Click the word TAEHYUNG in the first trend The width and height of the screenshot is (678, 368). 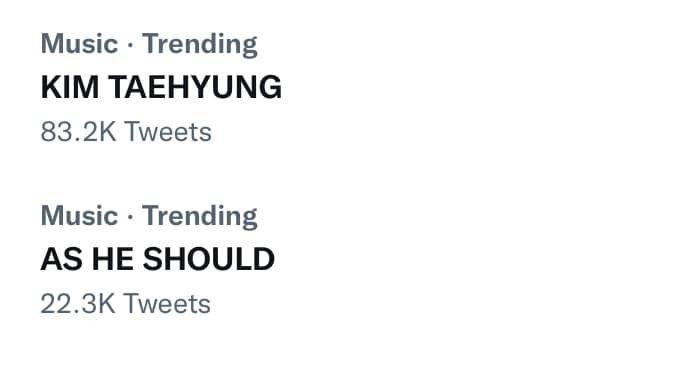click(x=195, y=87)
